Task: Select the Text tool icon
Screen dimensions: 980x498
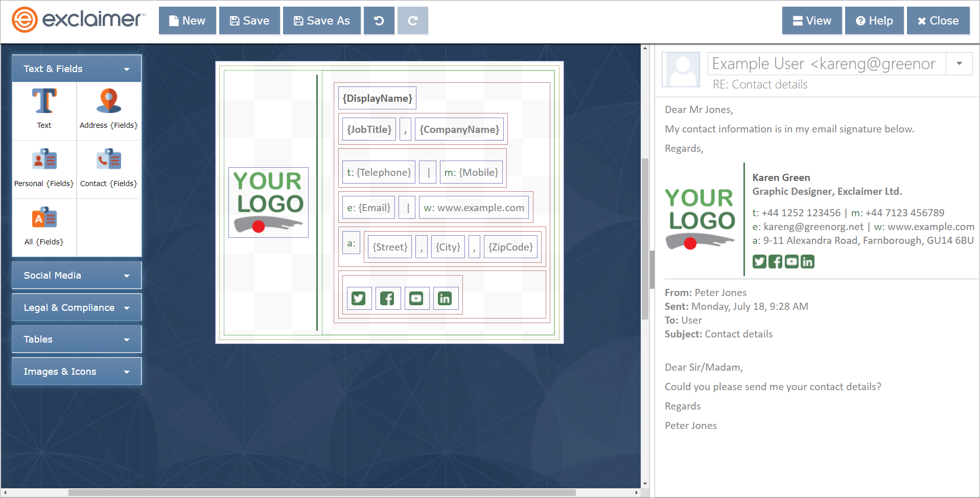Action: [x=44, y=101]
